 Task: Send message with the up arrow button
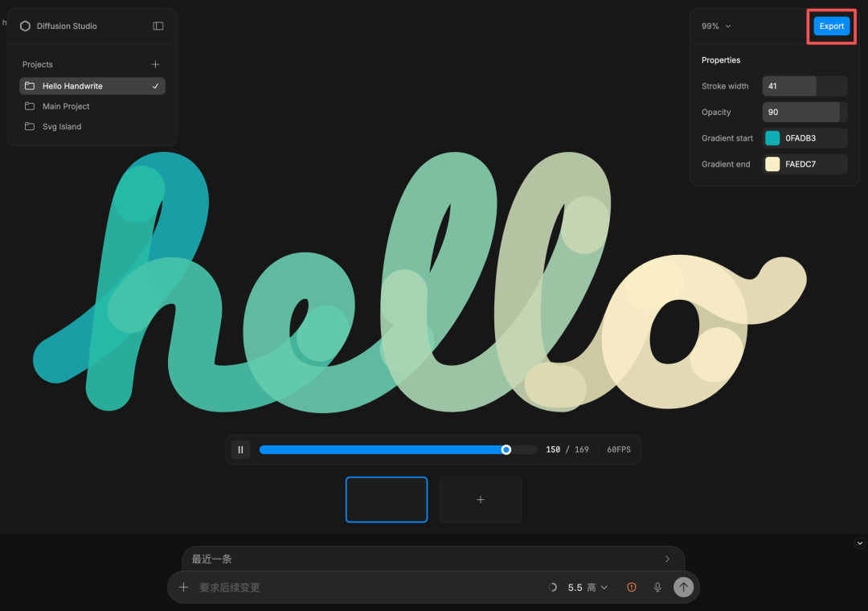coord(684,587)
